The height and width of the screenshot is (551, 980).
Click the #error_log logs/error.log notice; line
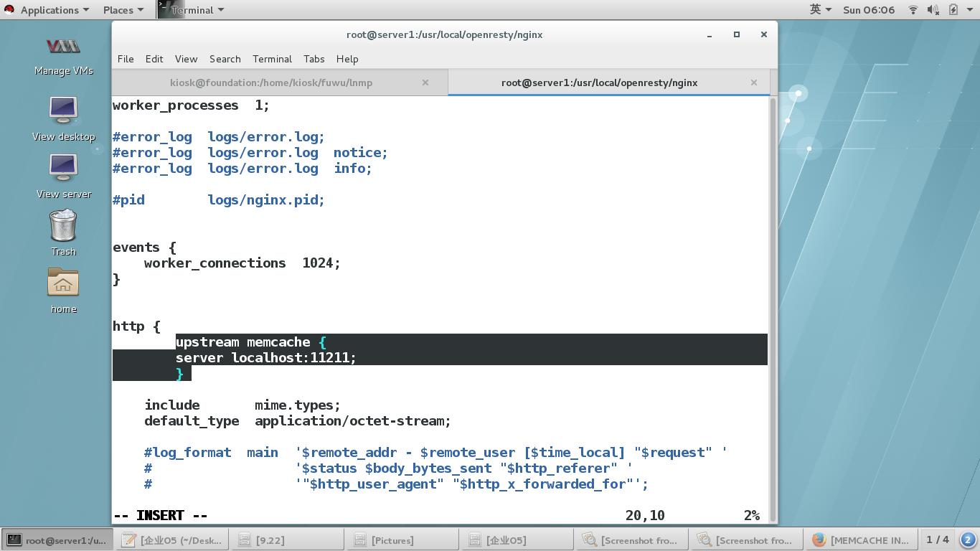pyautogui.click(x=250, y=153)
